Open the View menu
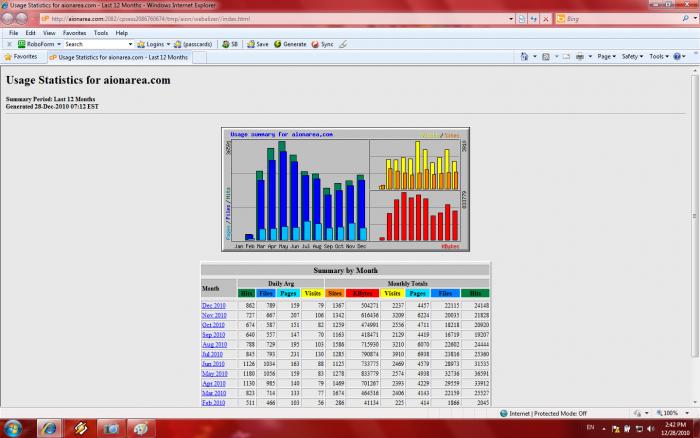 click(x=48, y=33)
